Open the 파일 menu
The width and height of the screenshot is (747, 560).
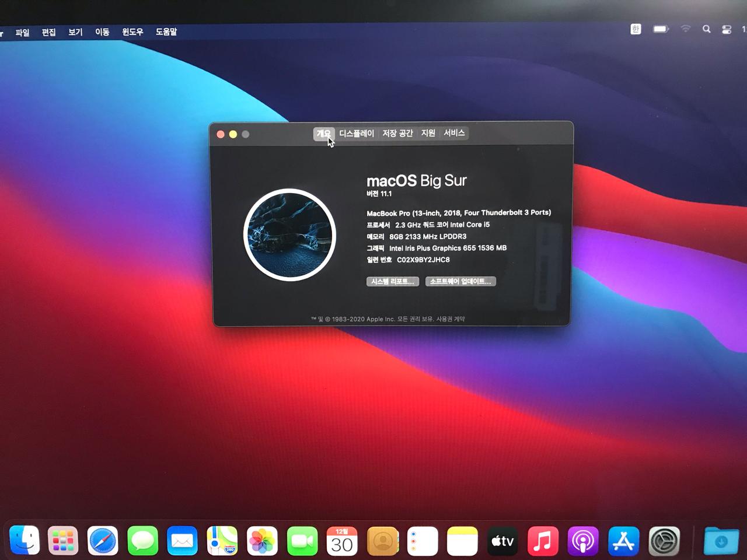[22, 32]
